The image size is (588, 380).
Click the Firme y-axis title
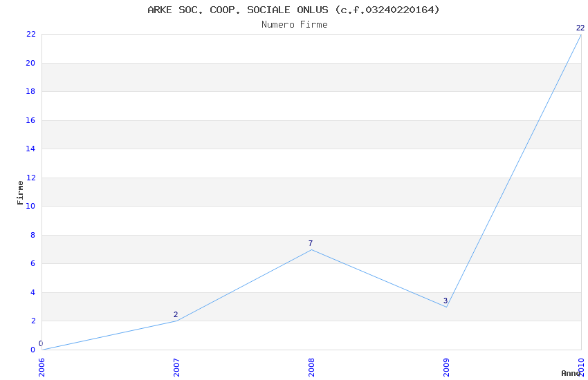[x=20, y=193]
